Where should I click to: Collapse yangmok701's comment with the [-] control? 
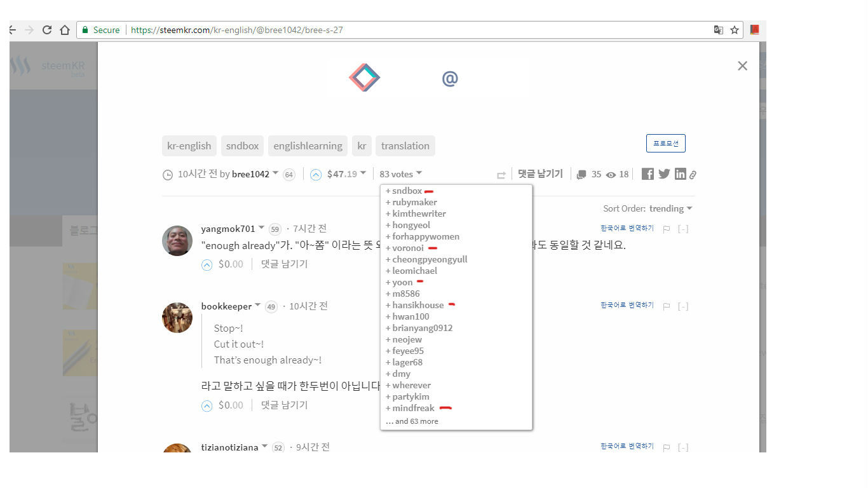683,228
